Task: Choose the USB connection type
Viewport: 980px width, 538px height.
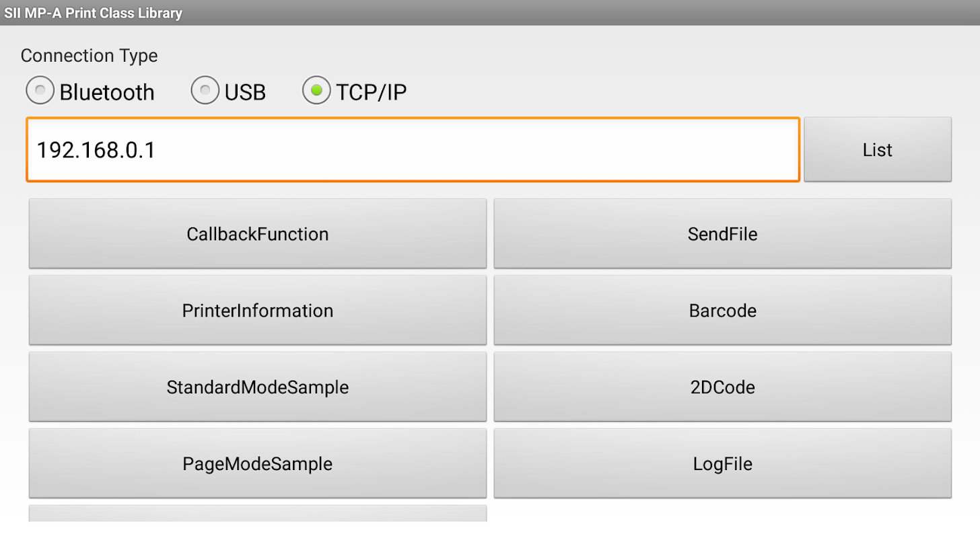Action: pyautogui.click(x=205, y=91)
